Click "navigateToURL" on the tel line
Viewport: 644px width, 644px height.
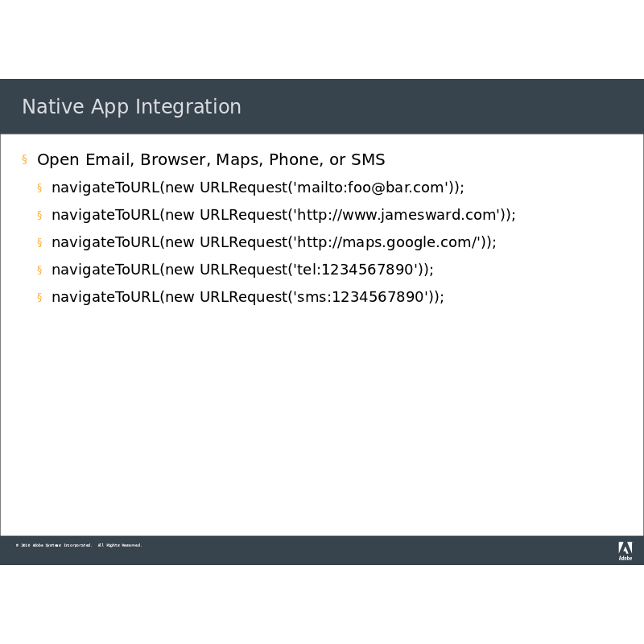(105, 270)
